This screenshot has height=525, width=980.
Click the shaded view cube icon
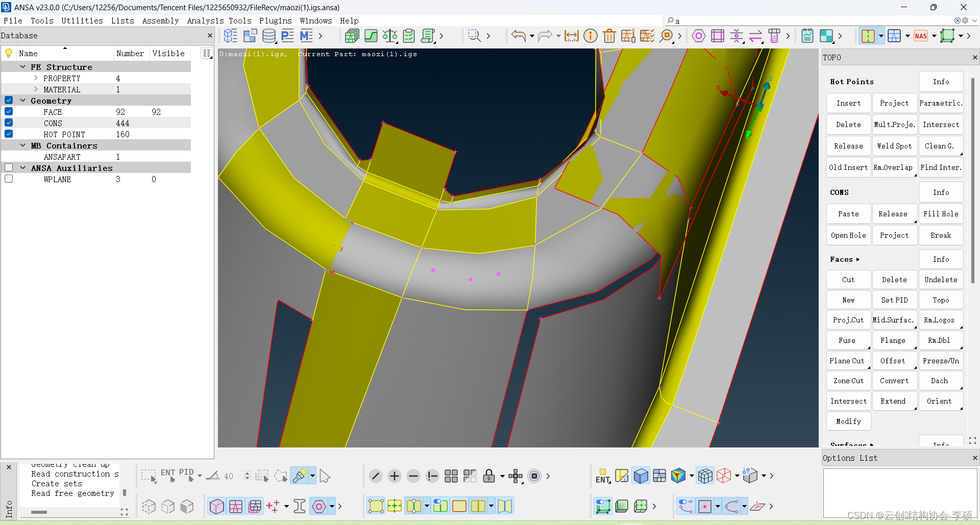[x=641, y=476]
